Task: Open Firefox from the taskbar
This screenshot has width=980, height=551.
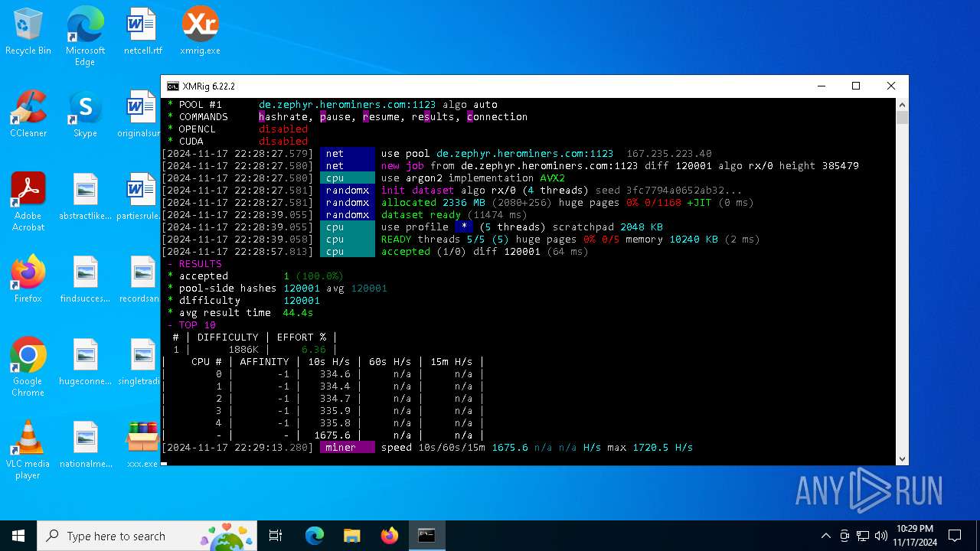Action: (x=389, y=536)
